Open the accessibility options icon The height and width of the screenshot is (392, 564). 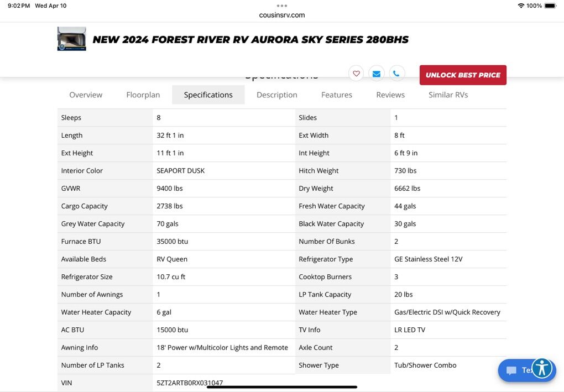[x=542, y=368]
